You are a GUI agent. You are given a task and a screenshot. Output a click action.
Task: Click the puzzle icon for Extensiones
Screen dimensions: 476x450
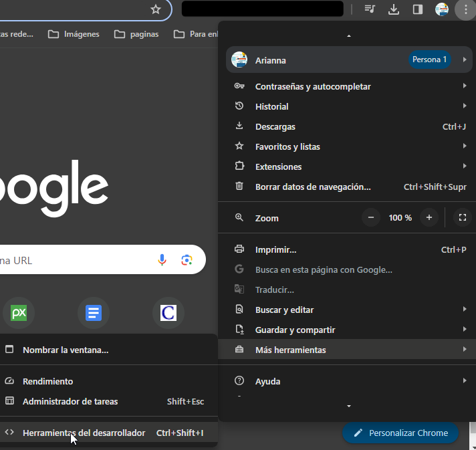click(x=239, y=166)
